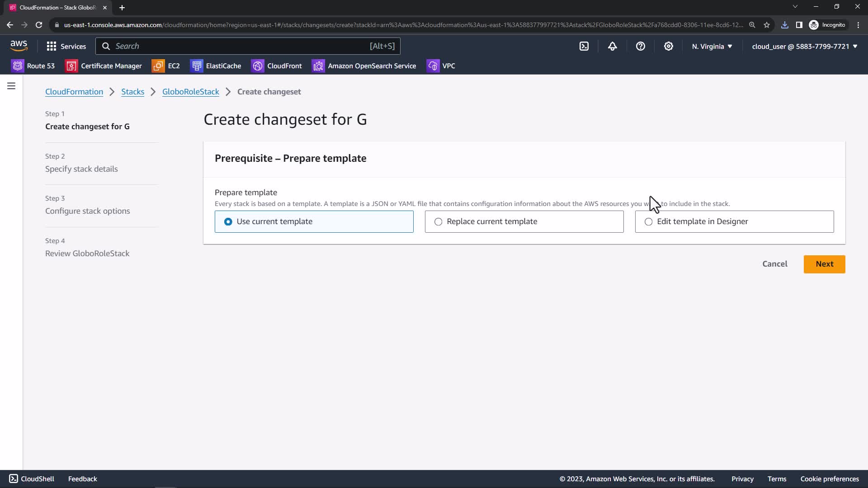
Task: Select Replace current template option
Action: 438,221
